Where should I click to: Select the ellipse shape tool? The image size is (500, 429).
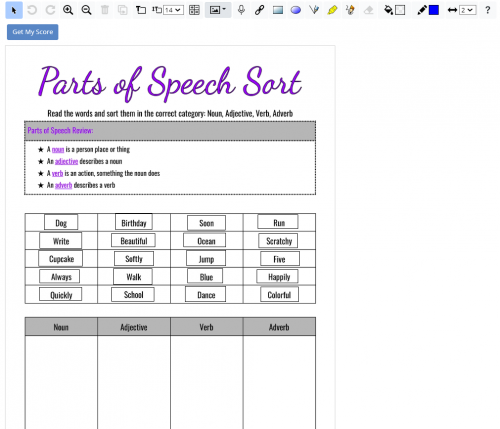[296, 10]
